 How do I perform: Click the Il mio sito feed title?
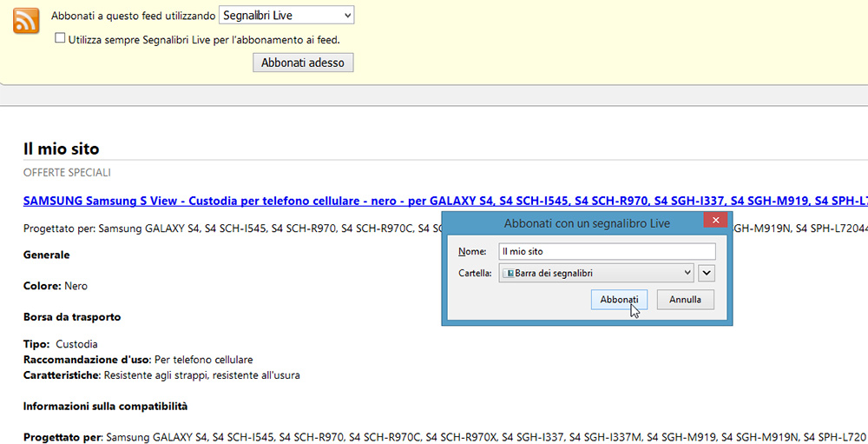62,149
